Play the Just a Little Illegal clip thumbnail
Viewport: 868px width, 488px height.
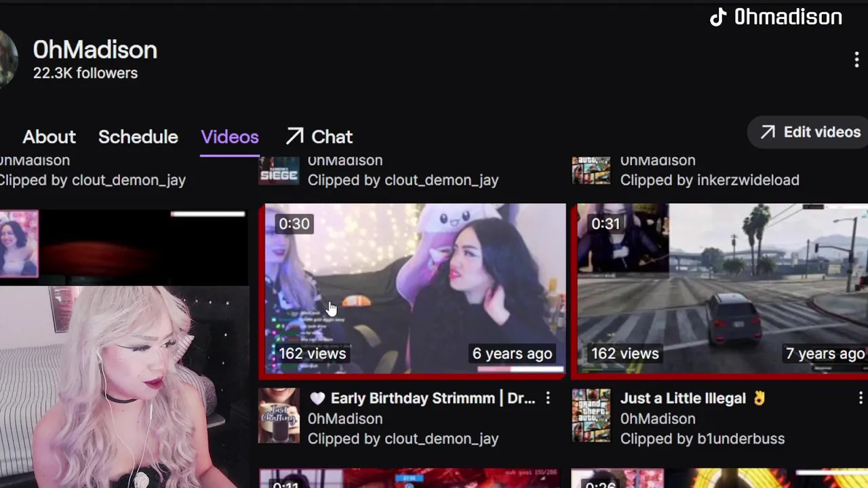[x=722, y=289]
